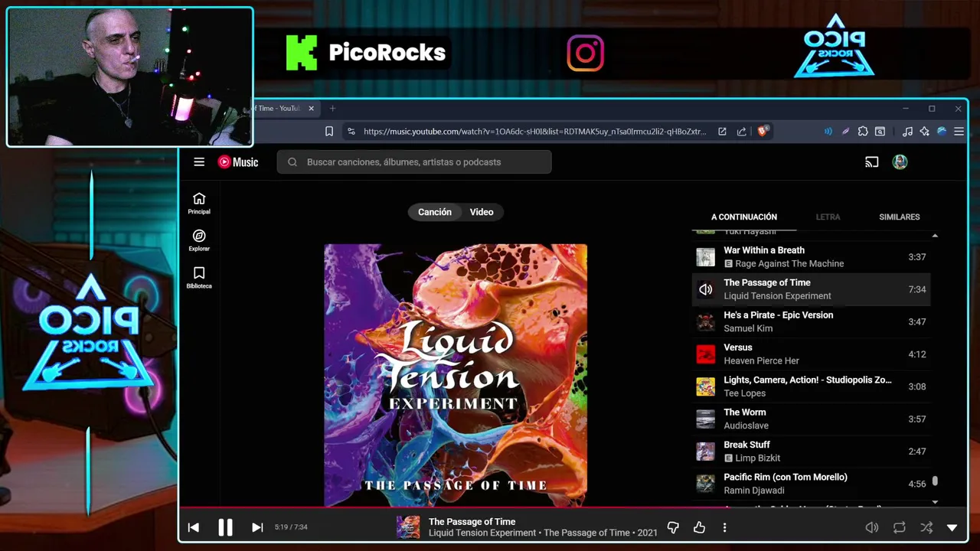Like the current song with thumbs up

click(699, 527)
